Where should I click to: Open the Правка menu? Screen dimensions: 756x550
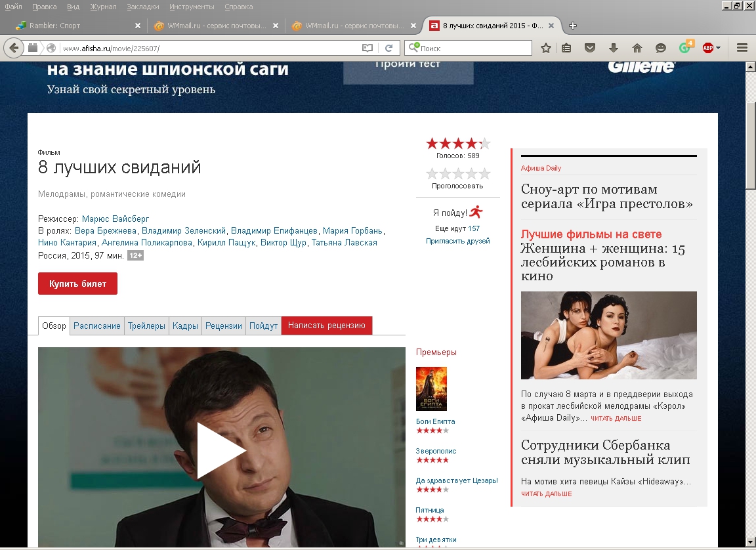tap(45, 7)
